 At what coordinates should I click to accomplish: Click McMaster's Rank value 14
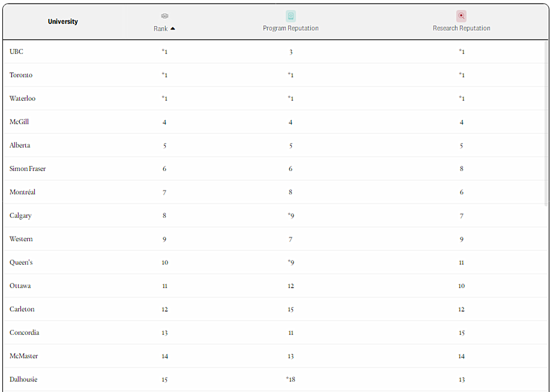165,357
